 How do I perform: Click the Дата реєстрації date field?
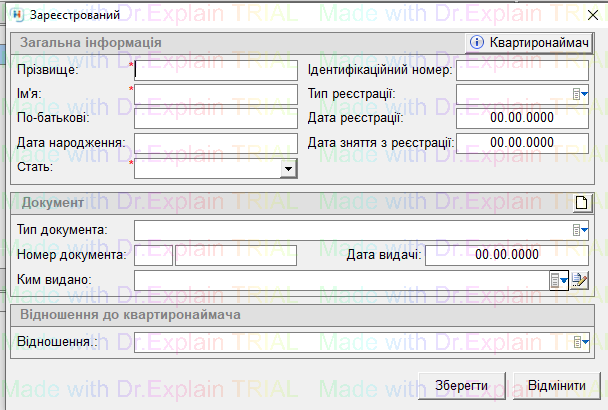522,119
